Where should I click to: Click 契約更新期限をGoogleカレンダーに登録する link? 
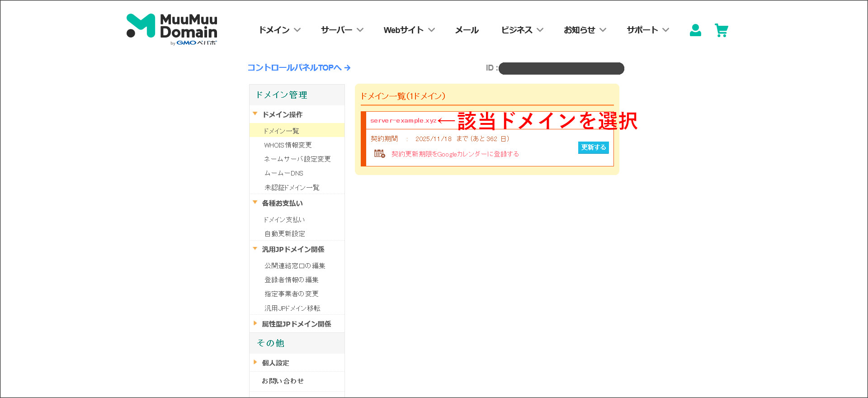[455, 154]
